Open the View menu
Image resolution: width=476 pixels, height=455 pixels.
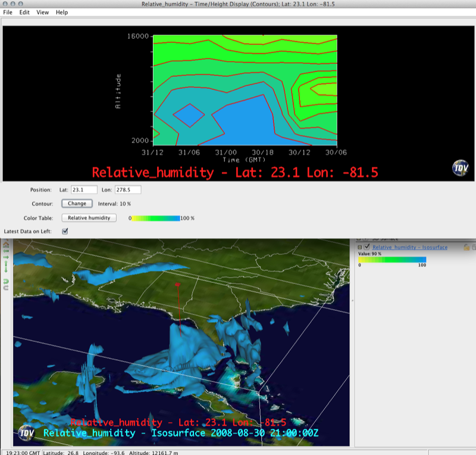pyautogui.click(x=43, y=13)
